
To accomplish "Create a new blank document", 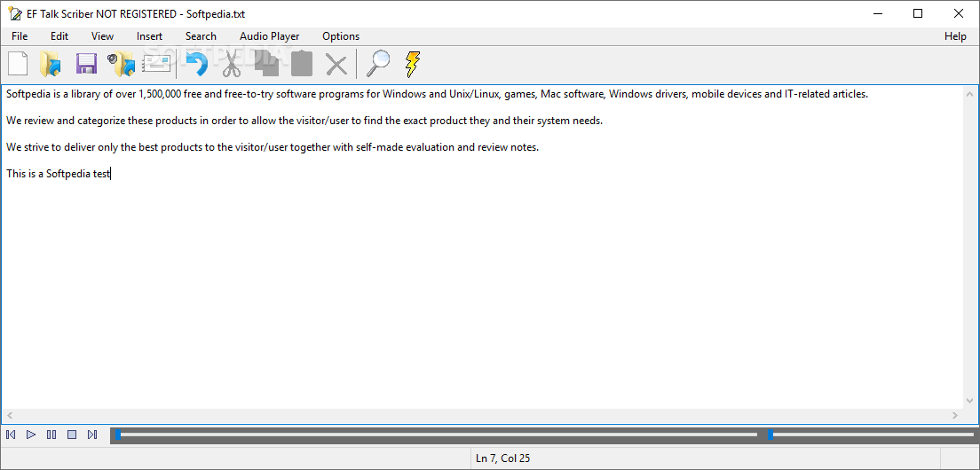I will 18,64.
